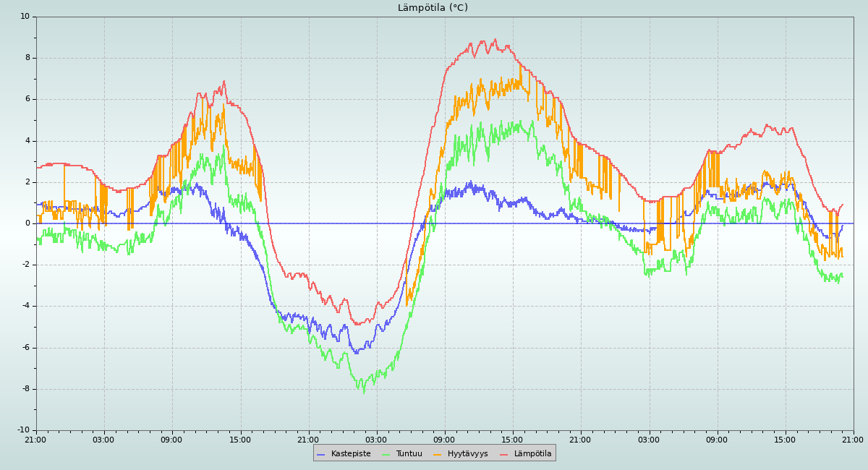Click the chart title Lämpötila (°C)
The width and height of the screenshot is (868, 470).
(x=433, y=8)
